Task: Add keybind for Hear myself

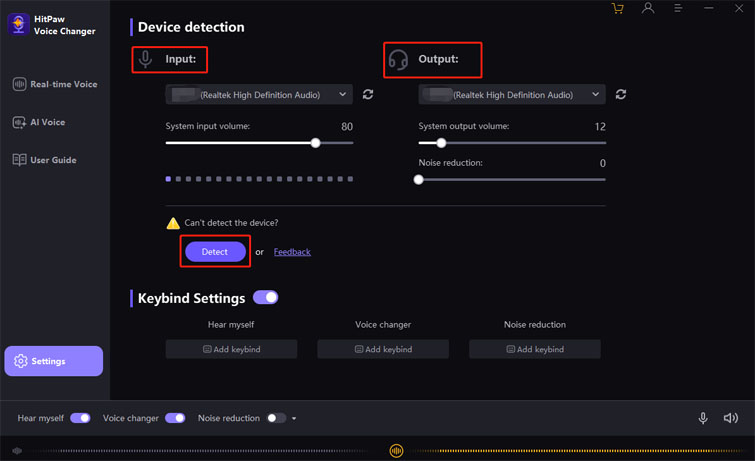Action: pyautogui.click(x=231, y=349)
